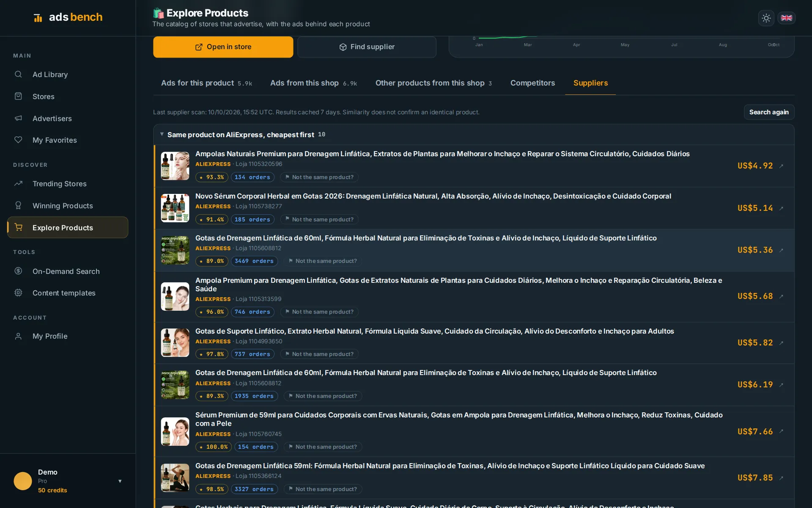The image size is (812, 508).
Task: Open Ampola Premium para Drenagem Linfática title
Action: 458,284
